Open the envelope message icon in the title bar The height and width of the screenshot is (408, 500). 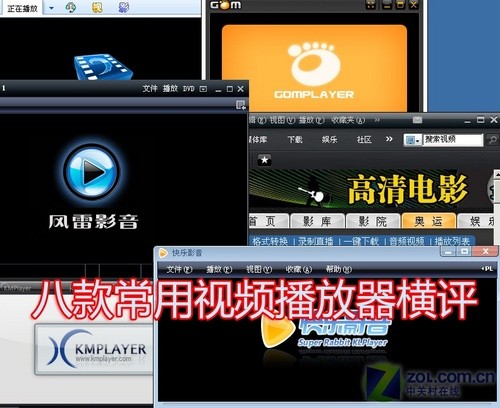417,120
